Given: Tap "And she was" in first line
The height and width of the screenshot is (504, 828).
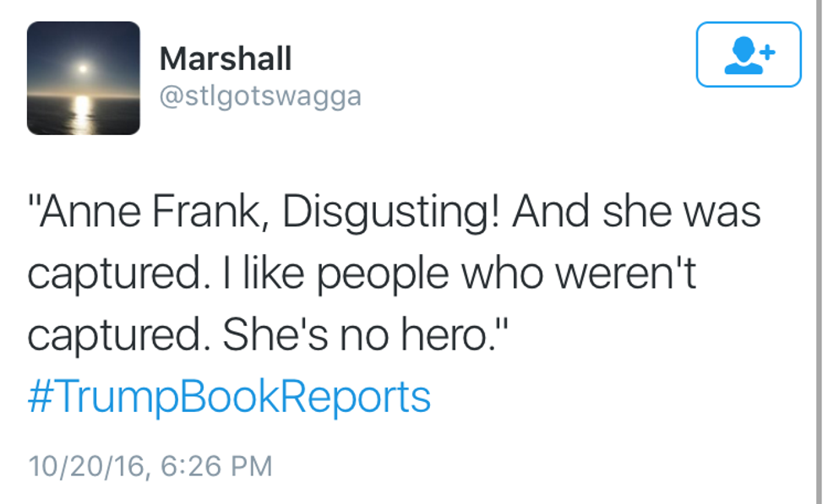Looking at the screenshot, I should point(637,213).
